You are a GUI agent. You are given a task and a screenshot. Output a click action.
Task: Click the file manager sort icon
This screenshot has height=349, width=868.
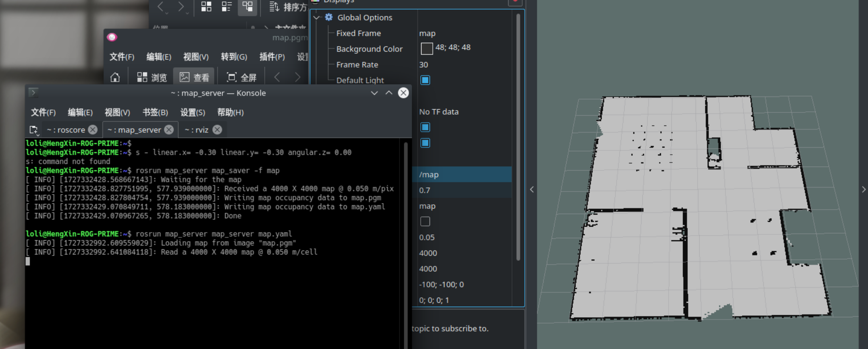pyautogui.click(x=274, y=7)
